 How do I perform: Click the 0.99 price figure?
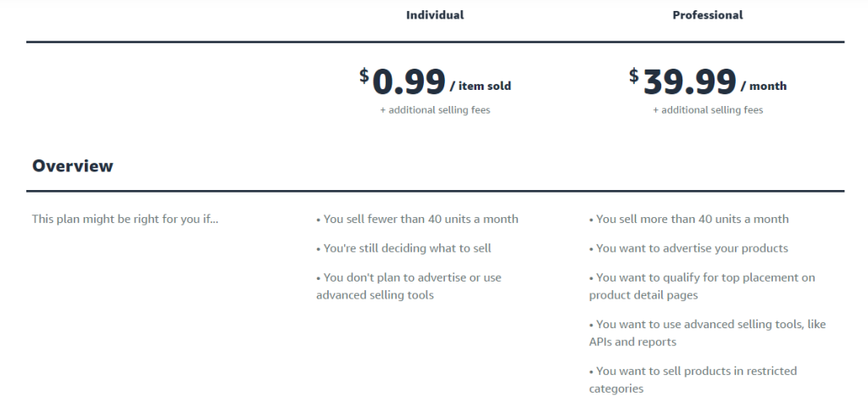coord(409,82)
